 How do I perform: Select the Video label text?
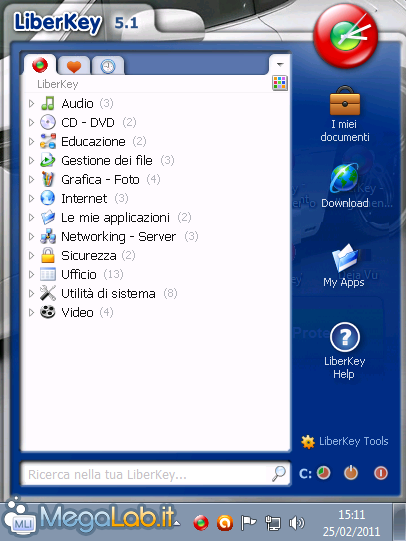coord(77,312)
